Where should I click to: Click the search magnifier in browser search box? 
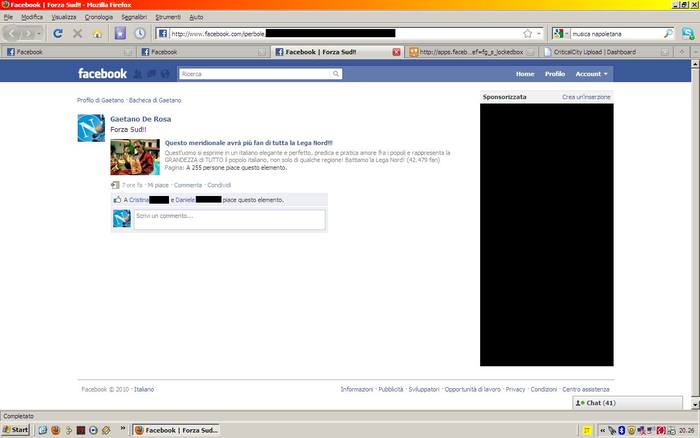(x=668, y=33)
